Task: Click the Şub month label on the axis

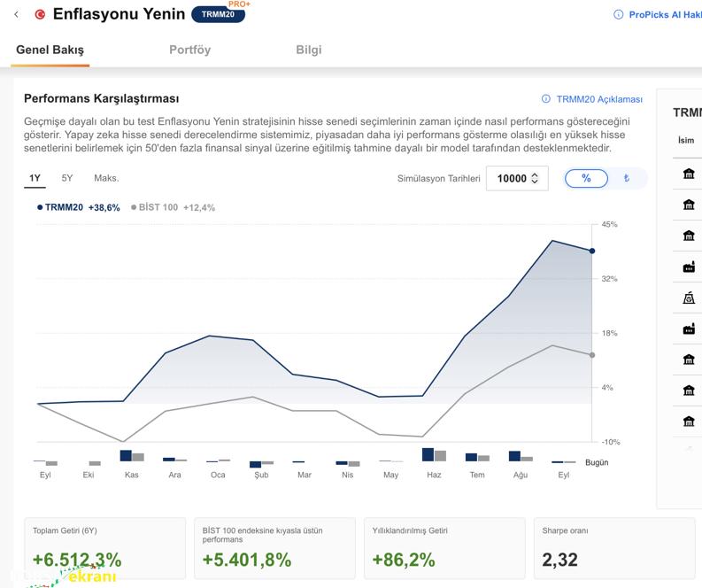Action: 261,475
